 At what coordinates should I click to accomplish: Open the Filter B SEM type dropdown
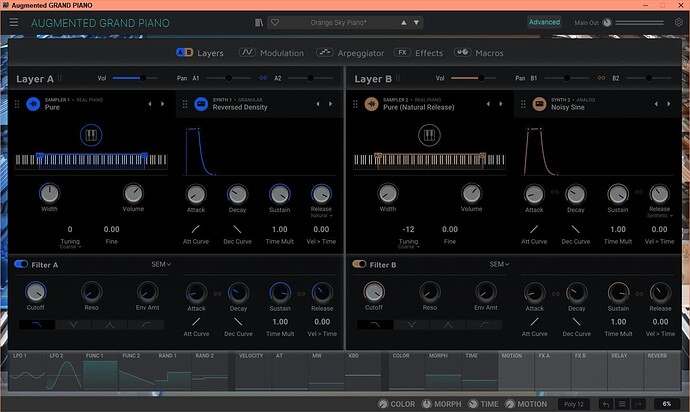pyautogui.click(x=499, y=264)
